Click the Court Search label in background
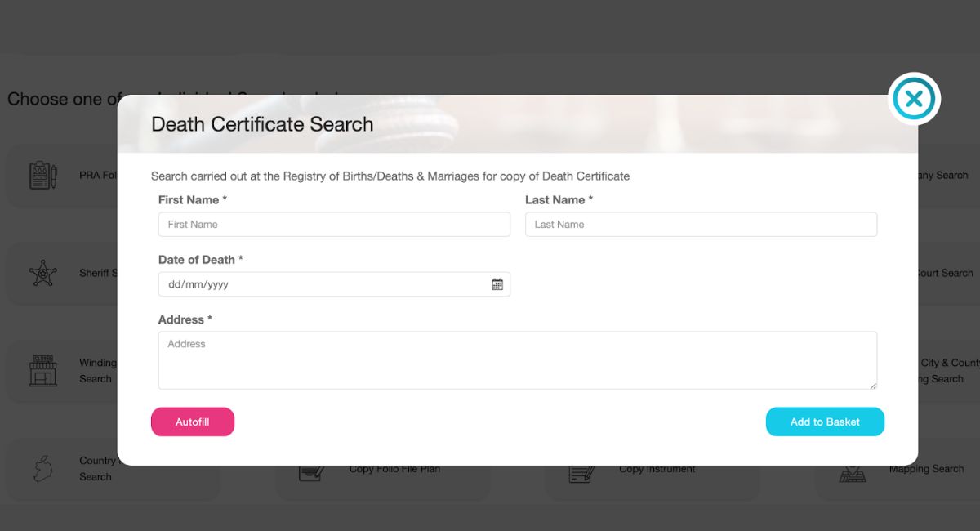 click(945, 273)
